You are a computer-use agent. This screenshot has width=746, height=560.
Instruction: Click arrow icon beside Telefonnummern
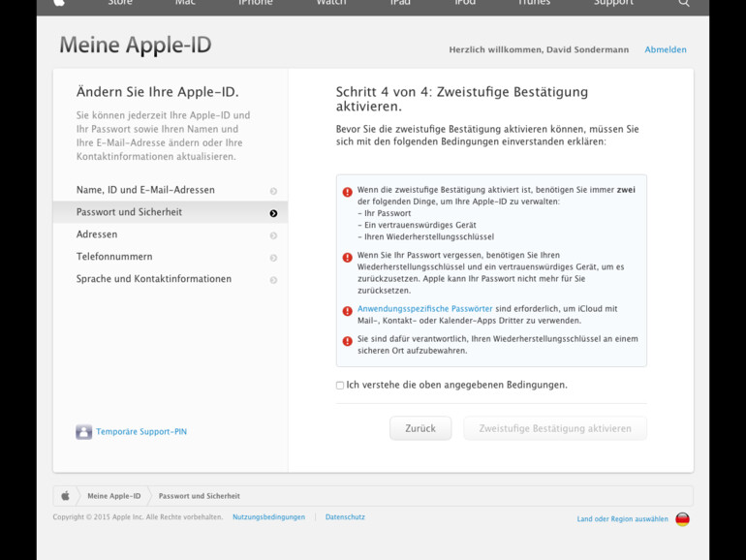(273, 258)
